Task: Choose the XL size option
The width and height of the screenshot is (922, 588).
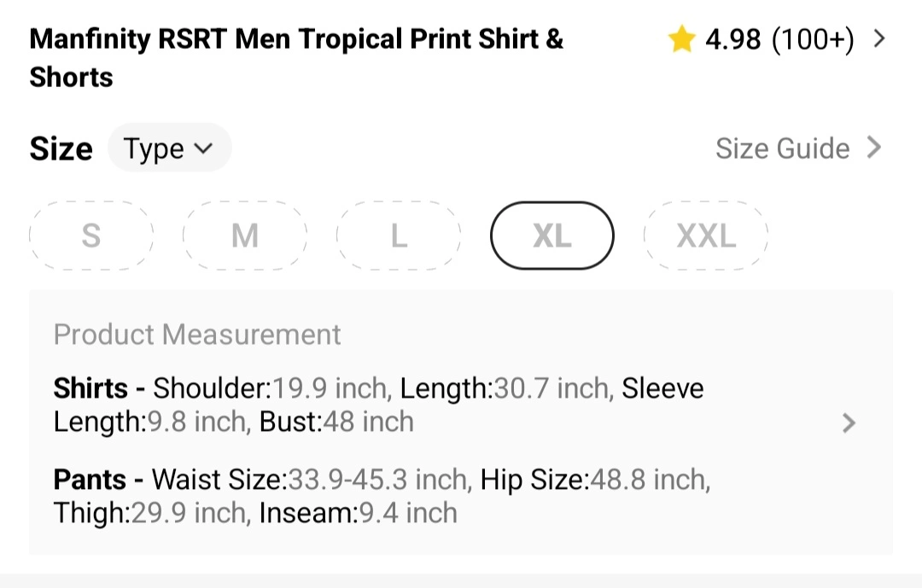Action: point(552,236)
